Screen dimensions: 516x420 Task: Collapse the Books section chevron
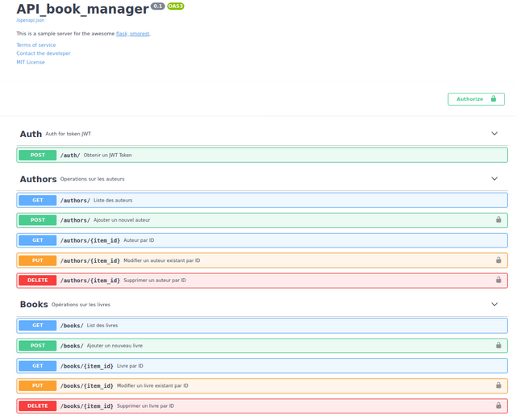[x=494, y=304]
